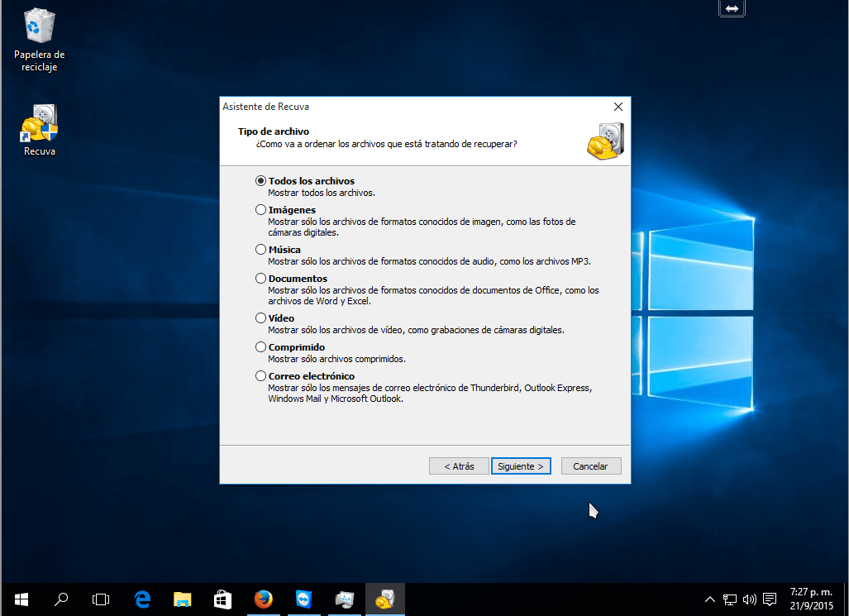Go back with the "< Atrás" button

[x=459, y=466]
